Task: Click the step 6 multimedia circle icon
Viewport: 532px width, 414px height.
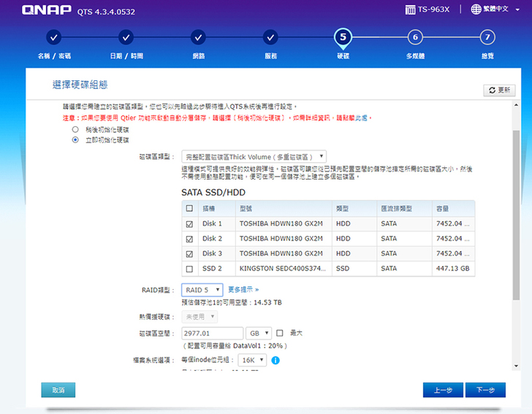Action: pyautogui.click(x=415, y=37)
